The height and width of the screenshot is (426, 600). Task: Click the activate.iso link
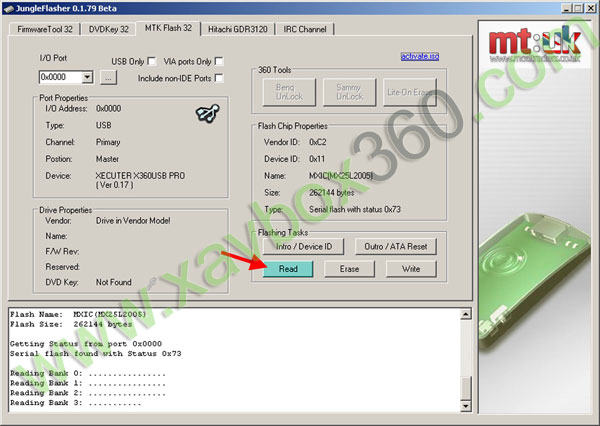coord(420,56)
